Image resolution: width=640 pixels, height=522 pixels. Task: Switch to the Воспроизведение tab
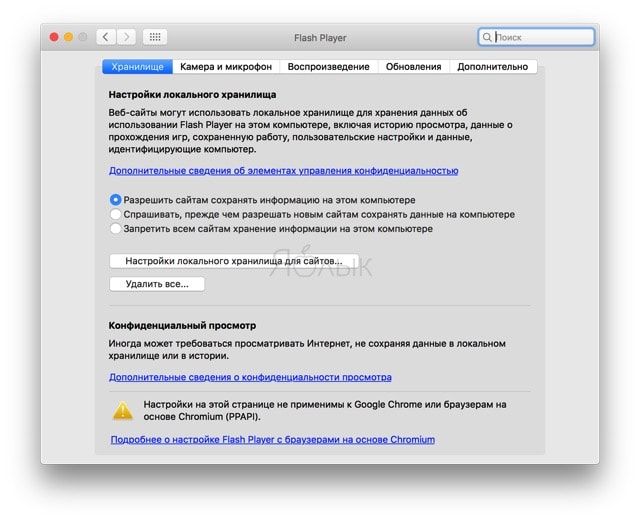[329, 67]
